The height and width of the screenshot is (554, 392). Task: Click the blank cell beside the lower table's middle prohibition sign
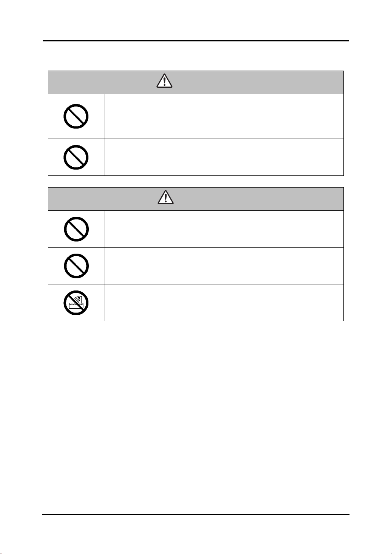(224, 266)
